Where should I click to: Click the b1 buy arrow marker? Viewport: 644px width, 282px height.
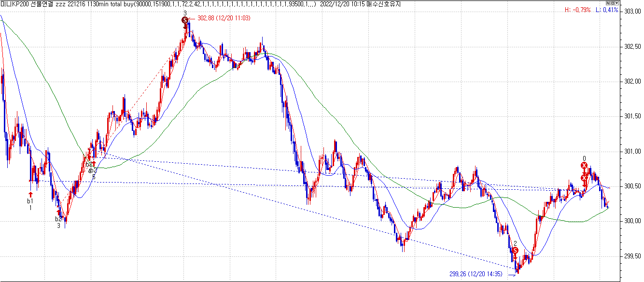pos(30,194)
